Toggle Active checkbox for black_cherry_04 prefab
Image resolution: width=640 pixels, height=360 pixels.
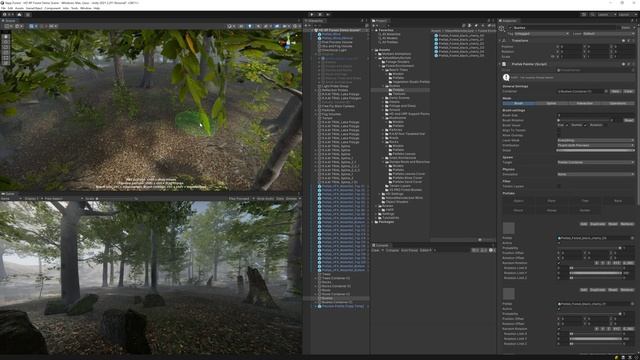point(559,243)
